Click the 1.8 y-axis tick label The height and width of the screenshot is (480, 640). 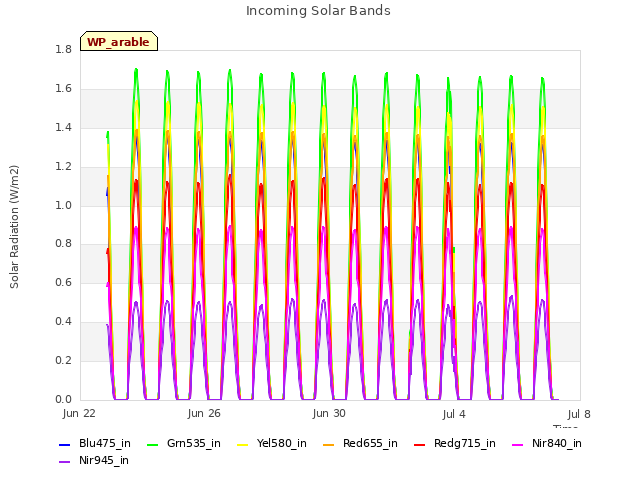pyautogui.click(x=63, y=49)
